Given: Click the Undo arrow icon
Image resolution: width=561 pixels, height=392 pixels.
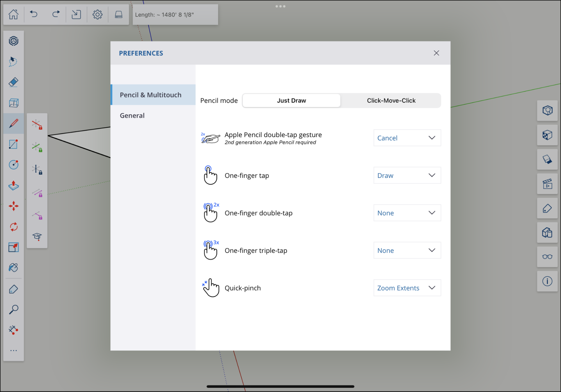Looking at the screenshot, I should [34, 14].
